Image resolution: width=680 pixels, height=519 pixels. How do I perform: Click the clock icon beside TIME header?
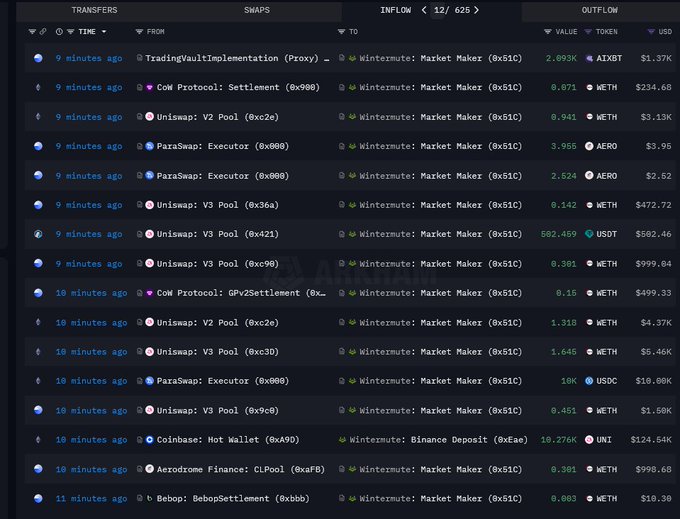click(59, 32)
